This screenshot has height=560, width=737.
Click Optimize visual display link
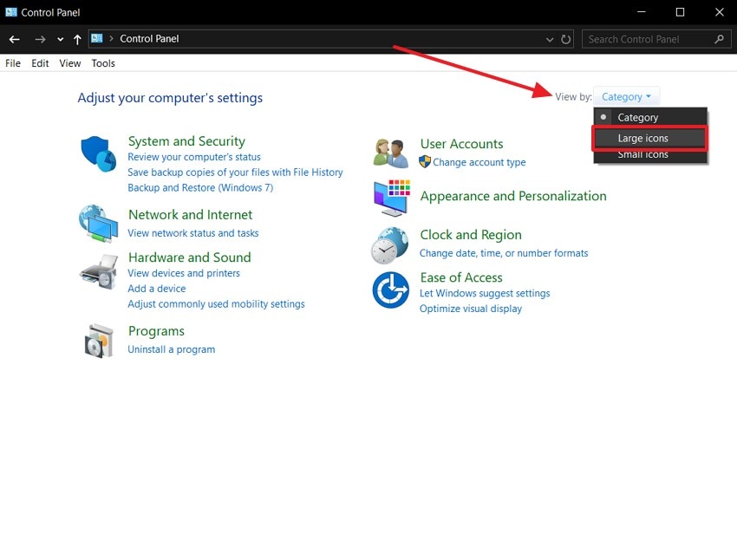pyautogui.click(x=471, y=309)
